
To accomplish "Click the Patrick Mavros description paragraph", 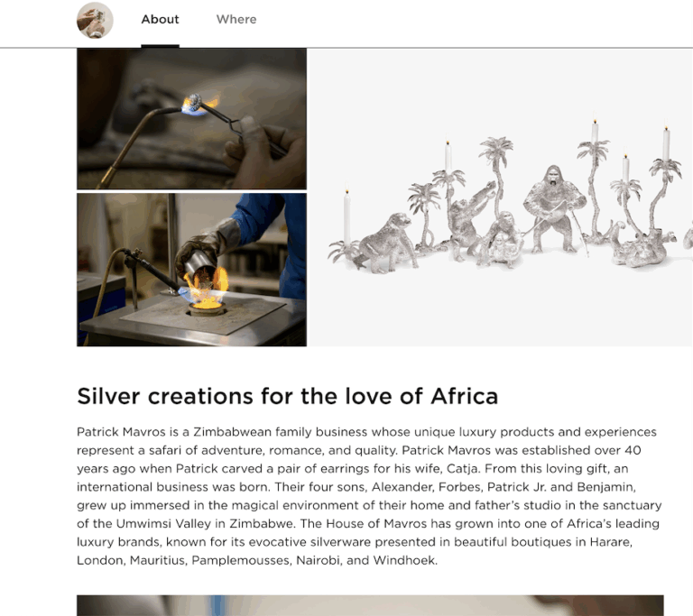I will 369,496.
